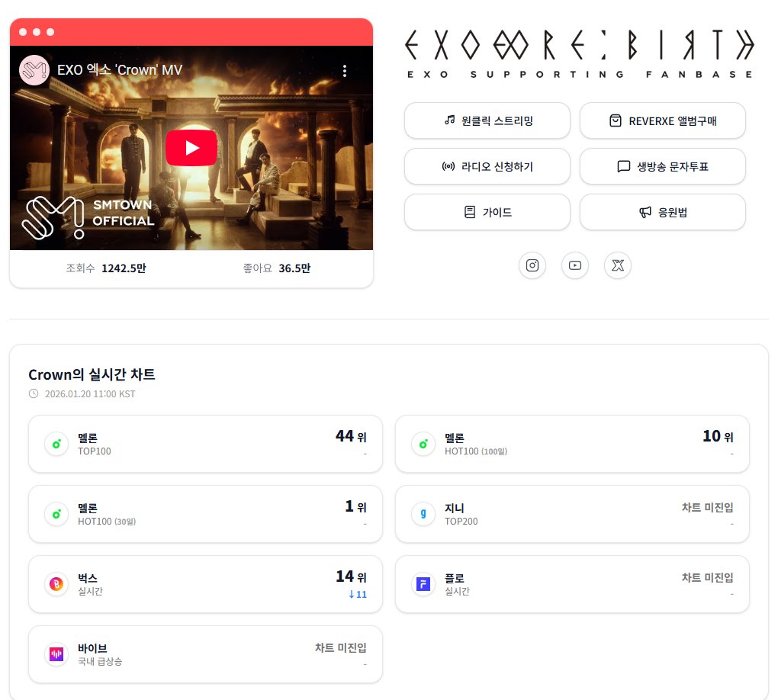Click the '10 위' rank value

click(718, 436)
